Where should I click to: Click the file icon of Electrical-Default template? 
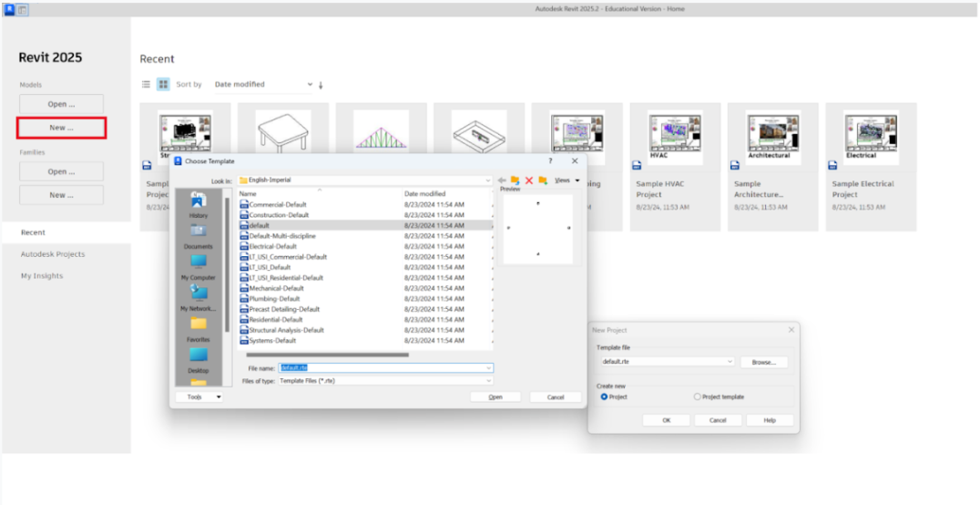click(244, 246)
